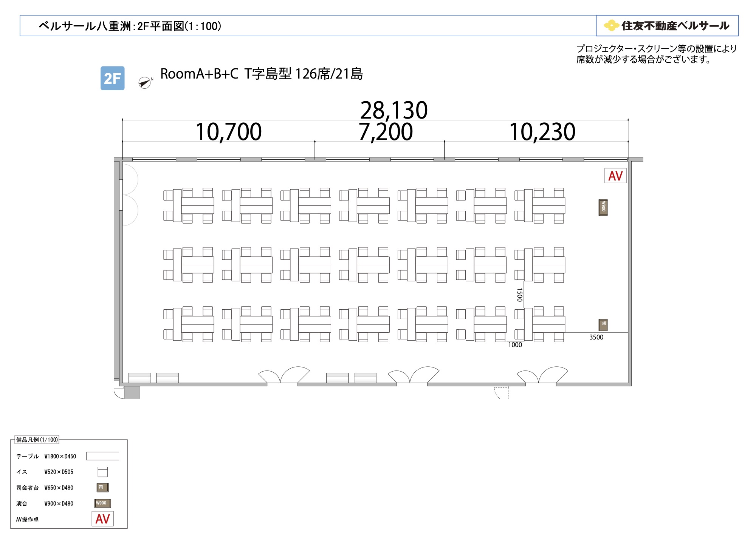Click the vertical 1500 spacing label
Viewport: 756px width, 534px height.
point(520,295)
